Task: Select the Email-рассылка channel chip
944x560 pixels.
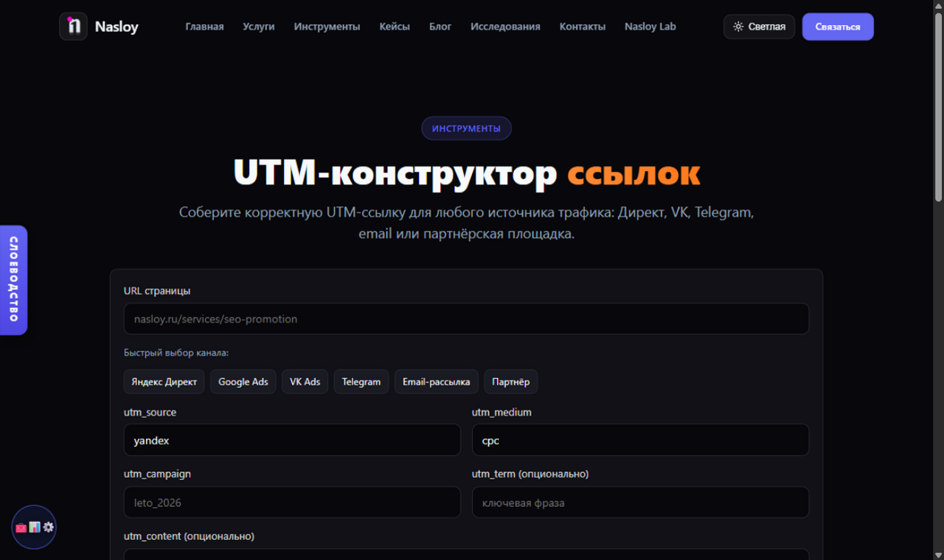Action: 437,382
